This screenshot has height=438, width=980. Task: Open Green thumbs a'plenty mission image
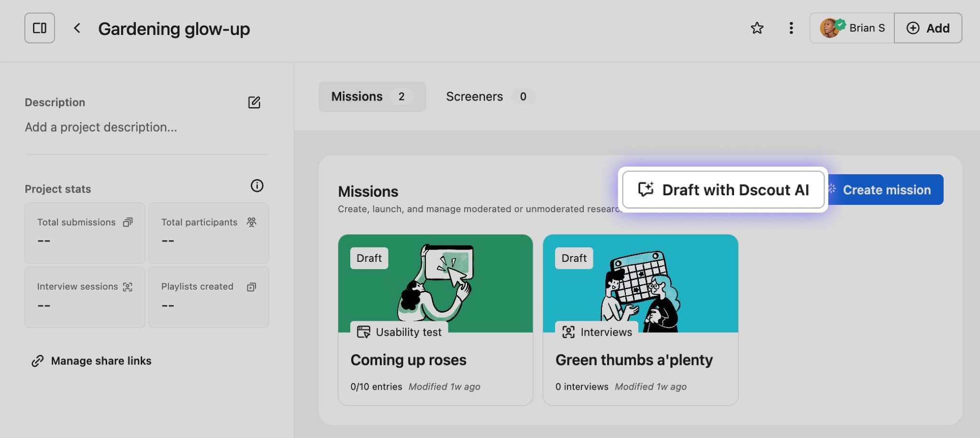(640, 283)
